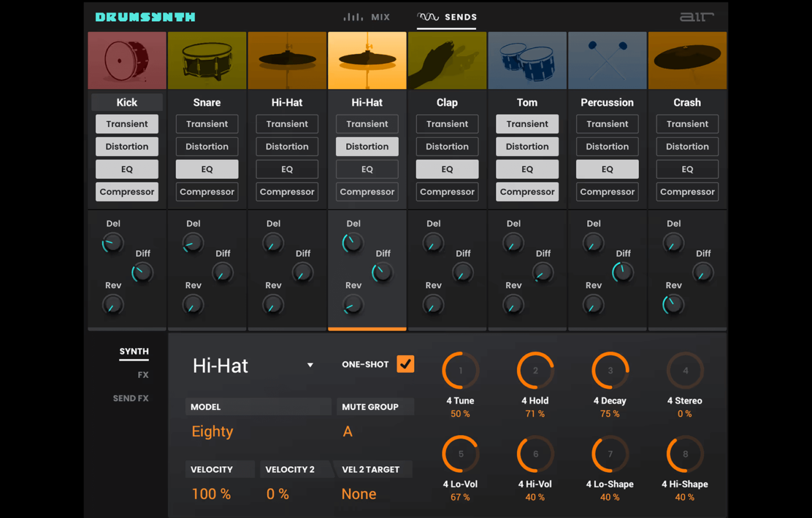
Task: Select the Kick channel name
Action: (127, 102)
